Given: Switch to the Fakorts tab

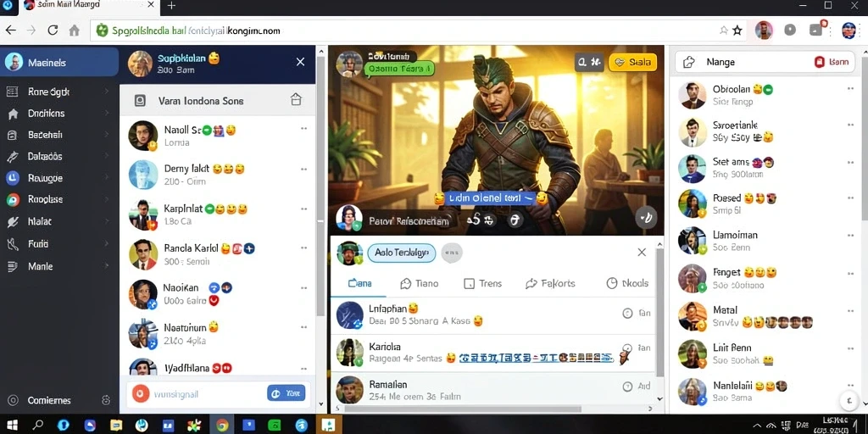Looking at the screenshot, I should [550, 283].
